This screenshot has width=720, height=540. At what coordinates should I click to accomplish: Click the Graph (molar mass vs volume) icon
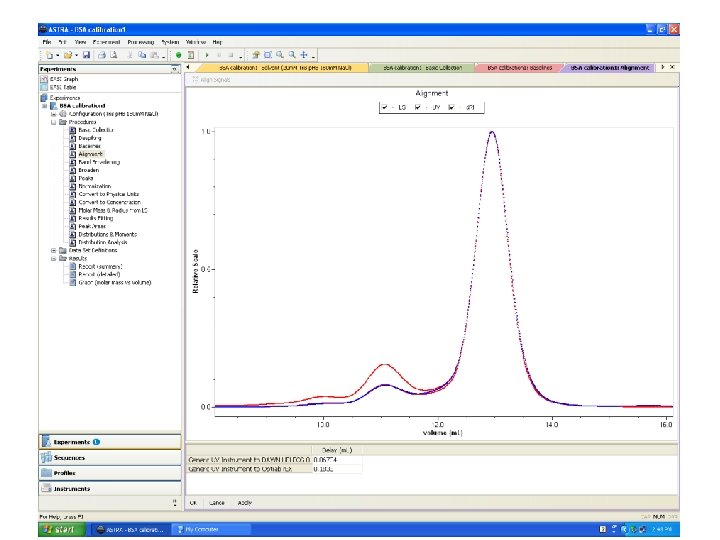click(x=73, y=282)
